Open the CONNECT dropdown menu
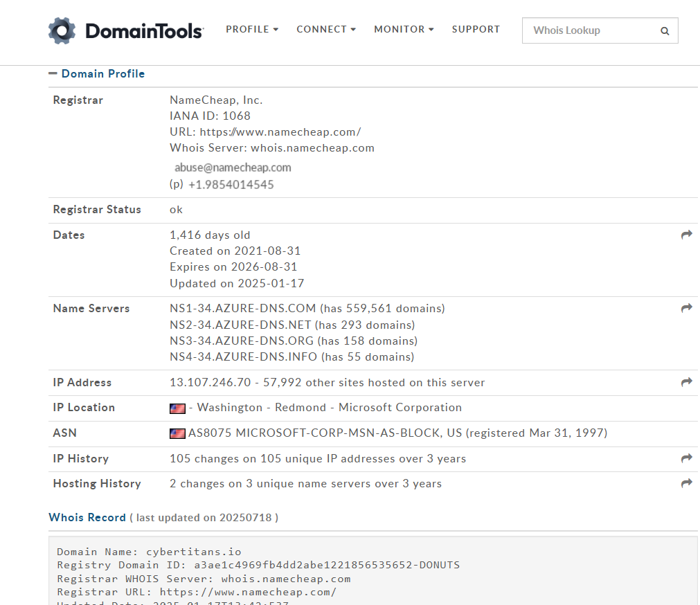The height and width of the screenshot is (605, 700). [326, 30]
